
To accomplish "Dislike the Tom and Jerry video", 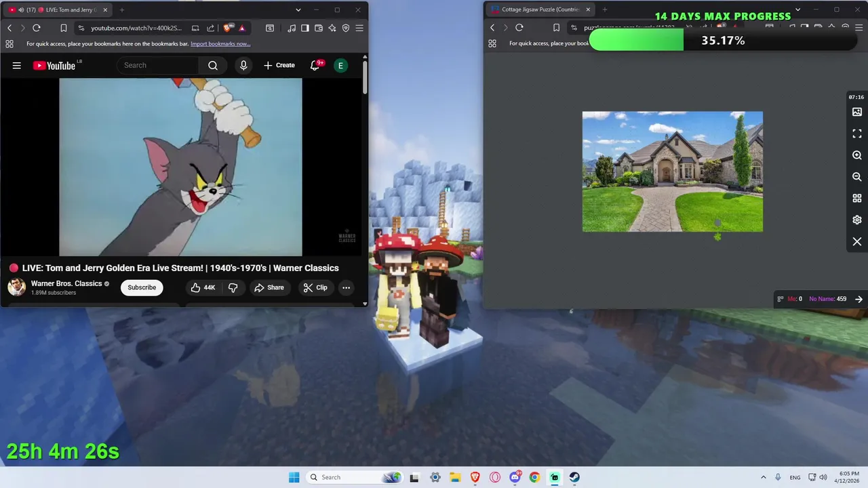I will 233,287.
